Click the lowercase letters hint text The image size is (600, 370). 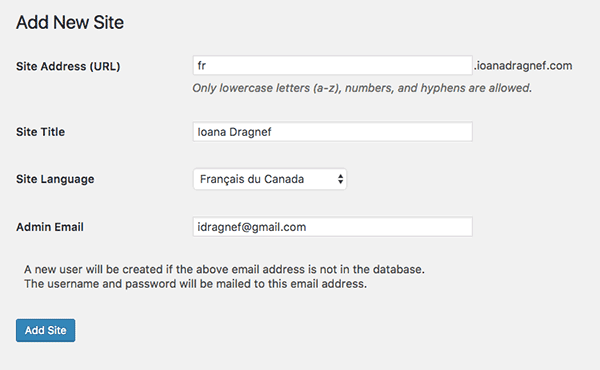click(362, 88)
